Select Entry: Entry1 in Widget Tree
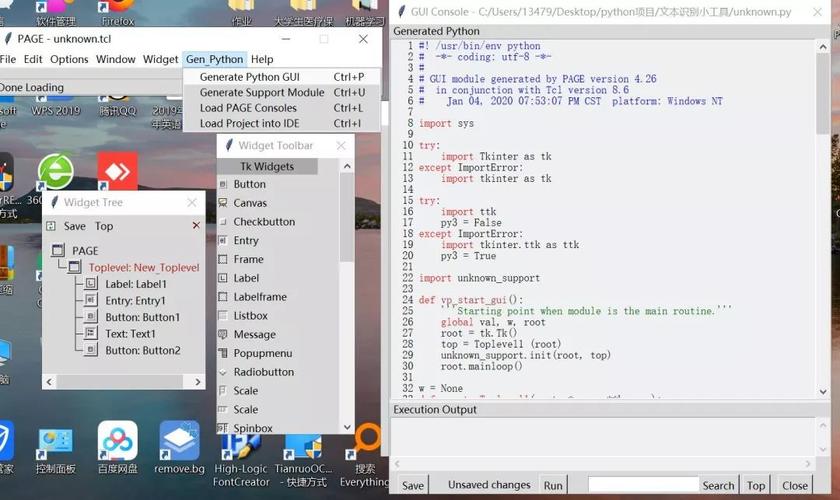The image size is (840, 500). pos(135,301)
